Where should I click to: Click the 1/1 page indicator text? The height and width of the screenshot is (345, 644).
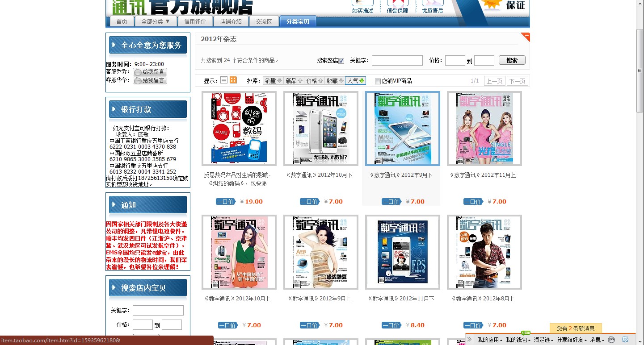[x=475, y=81]
